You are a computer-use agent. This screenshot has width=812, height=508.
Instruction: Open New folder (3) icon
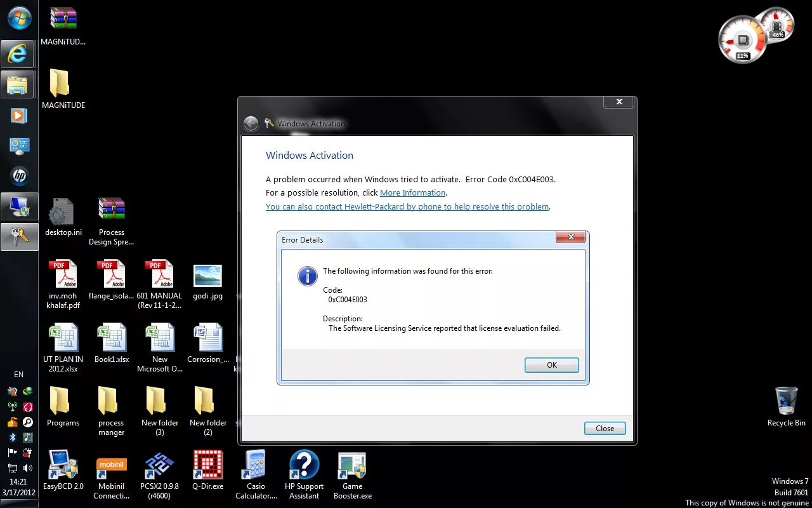(159, 411)
